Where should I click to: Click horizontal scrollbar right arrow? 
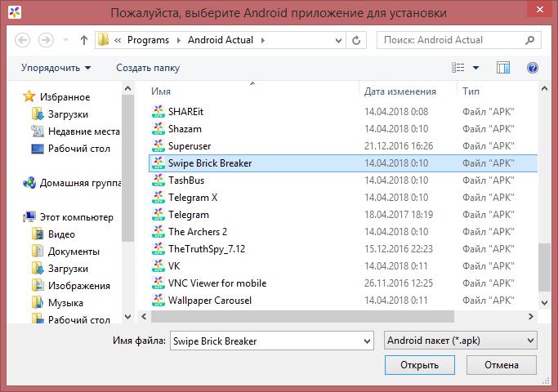coord(530,316)
